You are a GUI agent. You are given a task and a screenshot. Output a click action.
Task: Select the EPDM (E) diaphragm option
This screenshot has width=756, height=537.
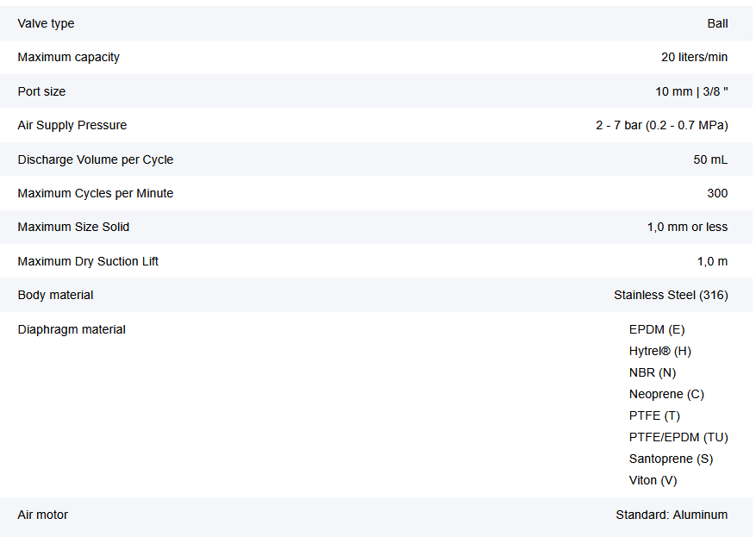(657, 329)
